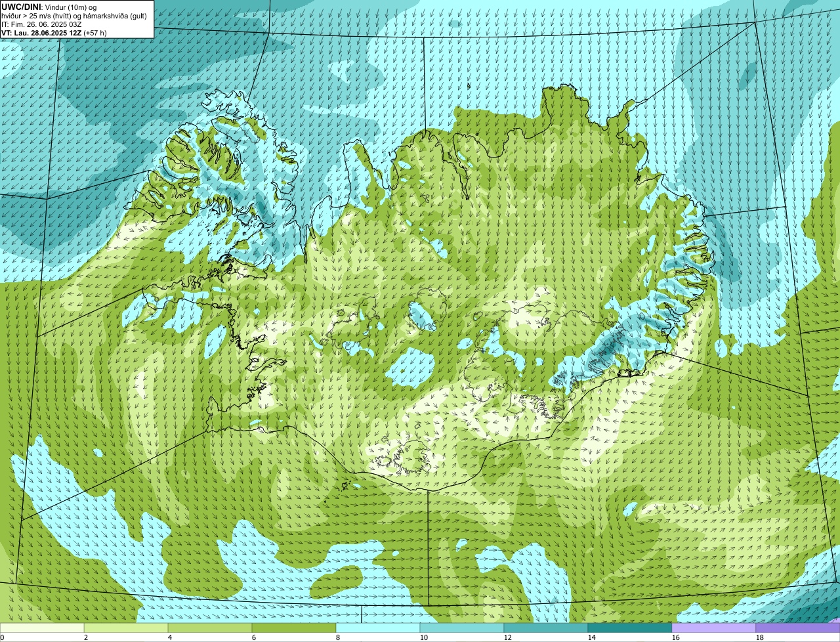
Task: Click the 14–16 m/s dark teal legend swatch
Action: [x=630, y=628]
